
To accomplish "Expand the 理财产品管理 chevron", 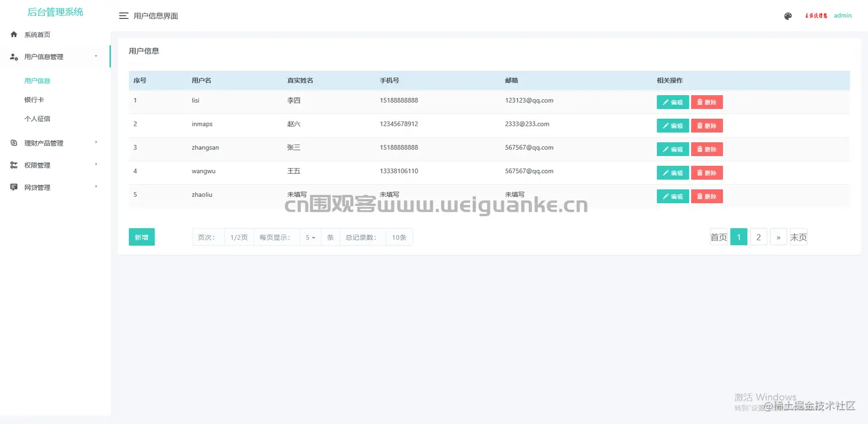I will 96,142.
